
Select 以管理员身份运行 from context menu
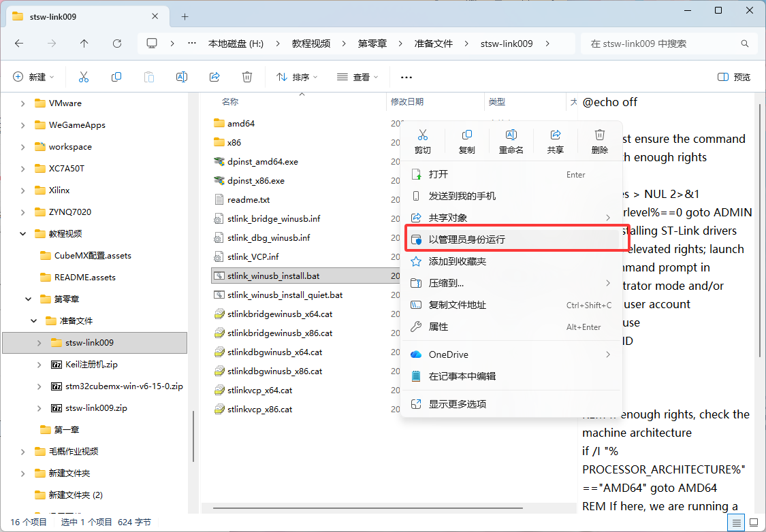pos(467,239)
